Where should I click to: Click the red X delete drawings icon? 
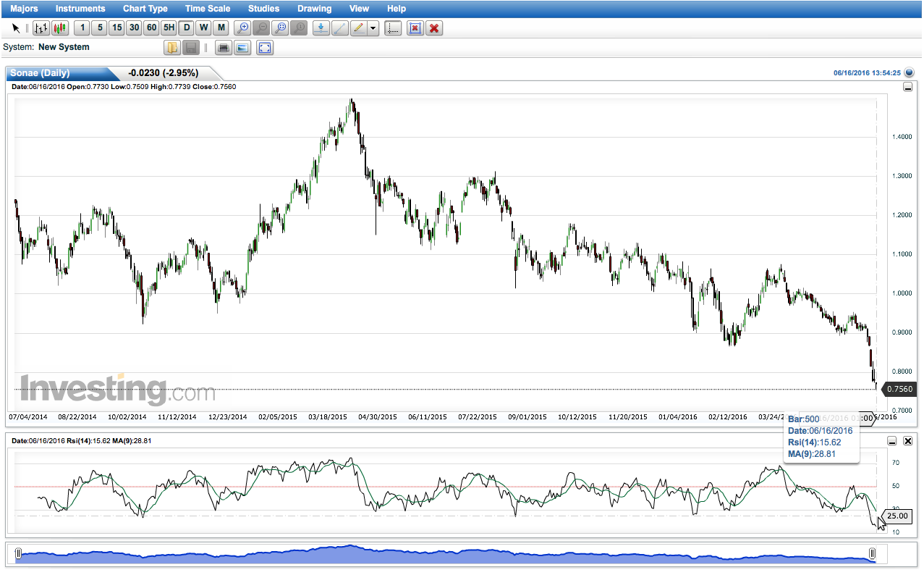point(434,28)
